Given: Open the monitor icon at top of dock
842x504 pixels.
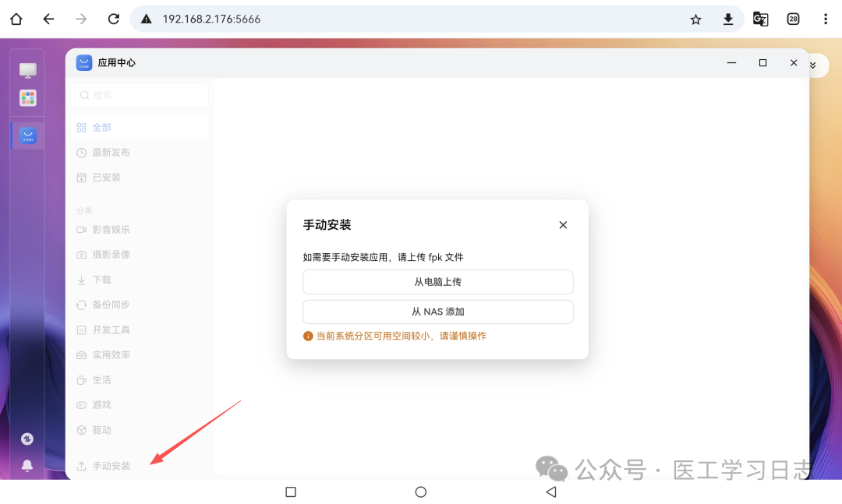Looking at the screenshot, I should point(27,69).
